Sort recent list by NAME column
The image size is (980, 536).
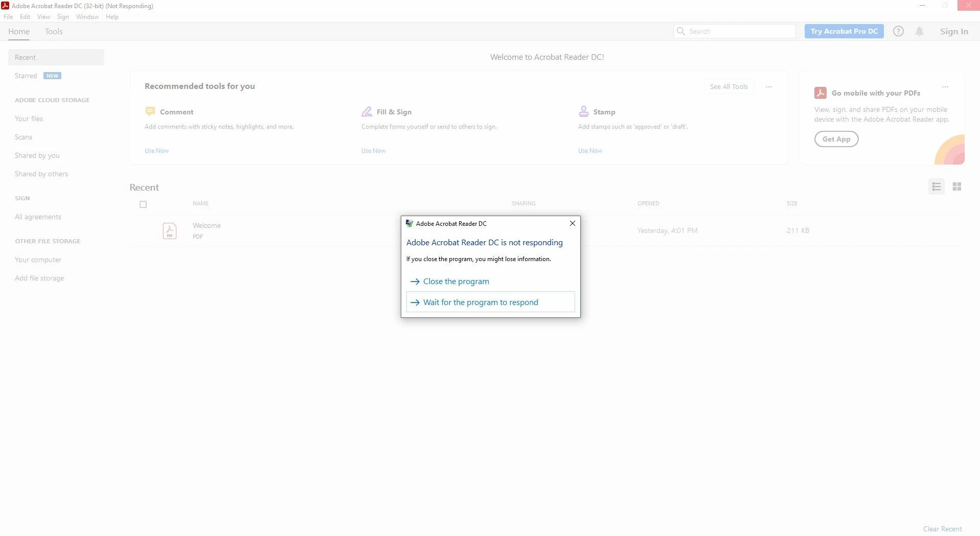(x=200, y=203)
